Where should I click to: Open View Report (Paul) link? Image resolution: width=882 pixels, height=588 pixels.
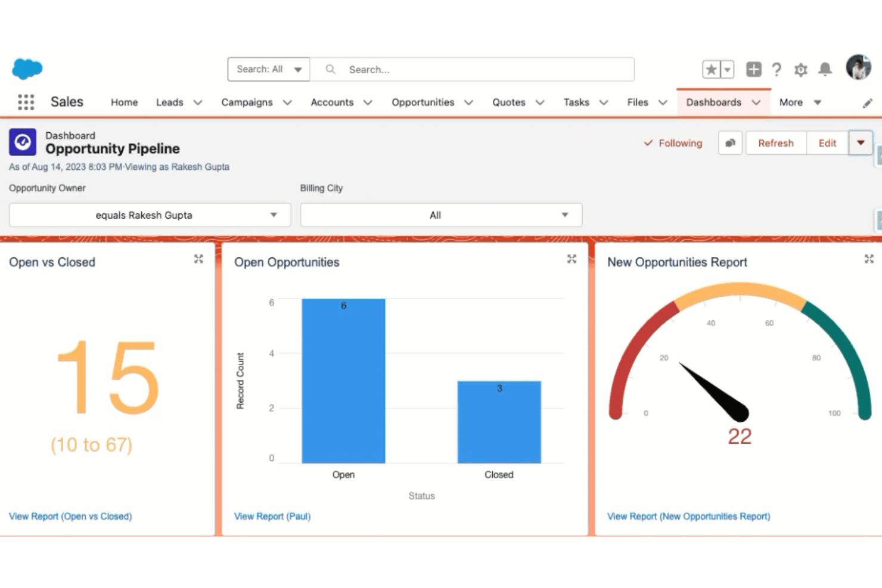coord(272,517)
